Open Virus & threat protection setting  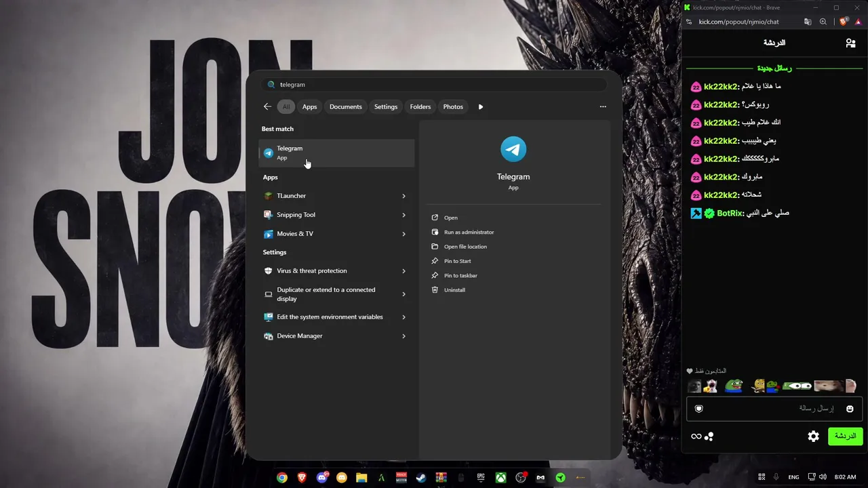[330, 271]
